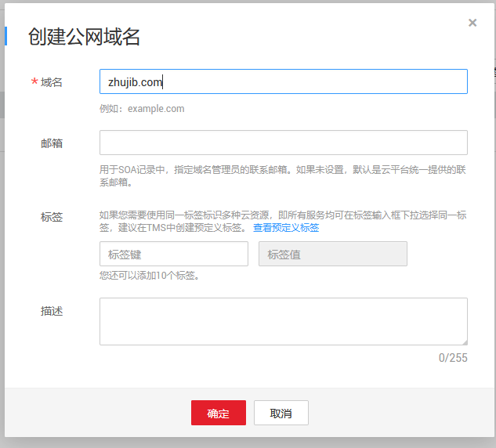Focus the 邮箱 input field
The width and height of the screenshot is (496, 448).
pyautogui.click(x=283, y=143)
